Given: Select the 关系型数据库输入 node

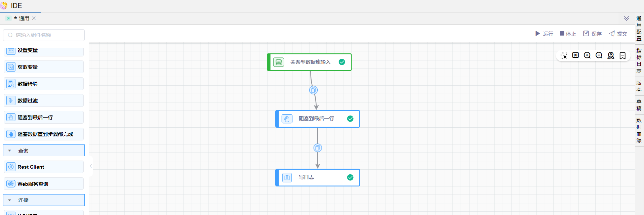Looking at the screenshot, I should (x=310, y=62).
